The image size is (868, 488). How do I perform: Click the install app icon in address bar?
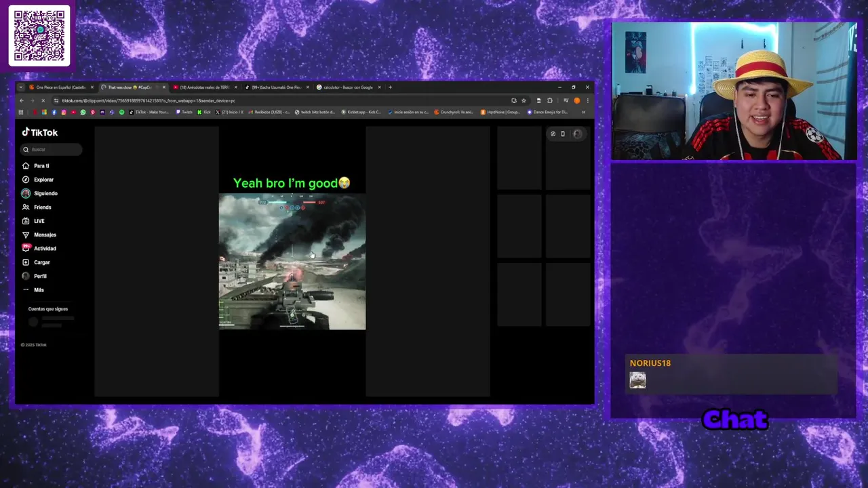point(514,100)
